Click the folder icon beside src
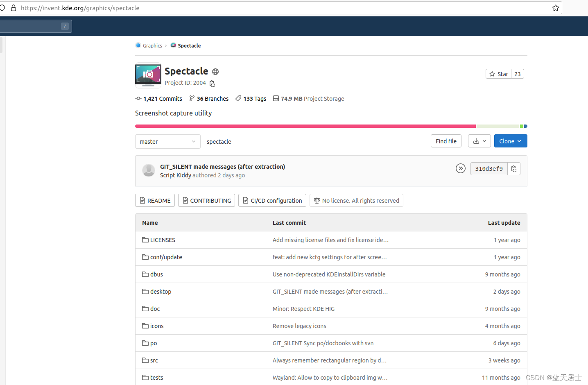This screenshot has width=588, height=385. pyautogui.click(x=145, y=360)
